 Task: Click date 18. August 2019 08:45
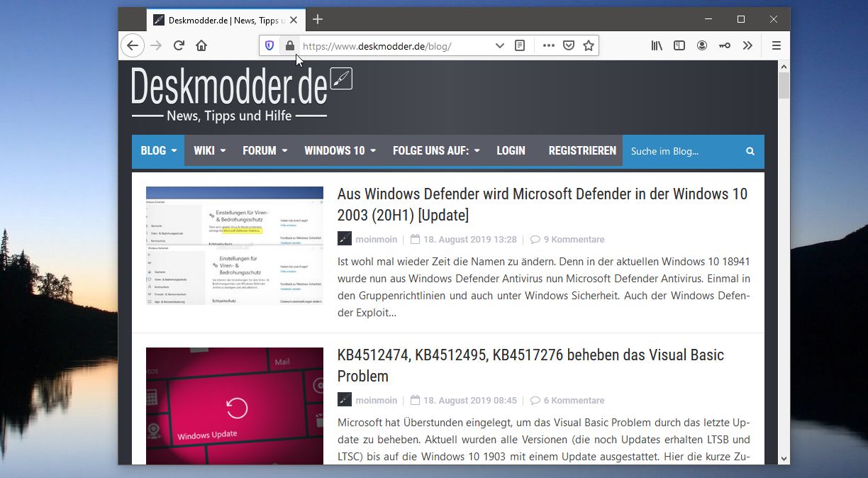coord(470,401)
